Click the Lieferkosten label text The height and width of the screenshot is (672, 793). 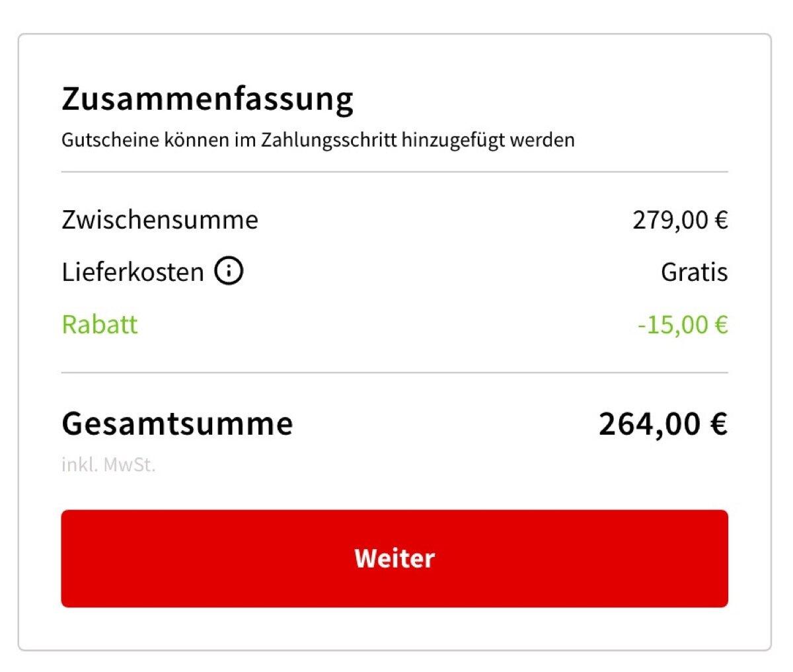tap(133, 272)
